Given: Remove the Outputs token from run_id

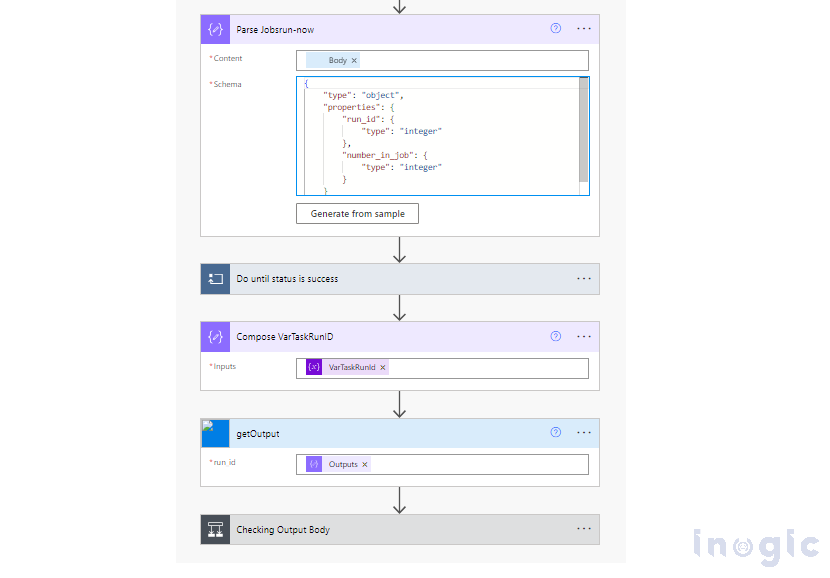Looking at the screenshot, I should [x=365, y=465].
